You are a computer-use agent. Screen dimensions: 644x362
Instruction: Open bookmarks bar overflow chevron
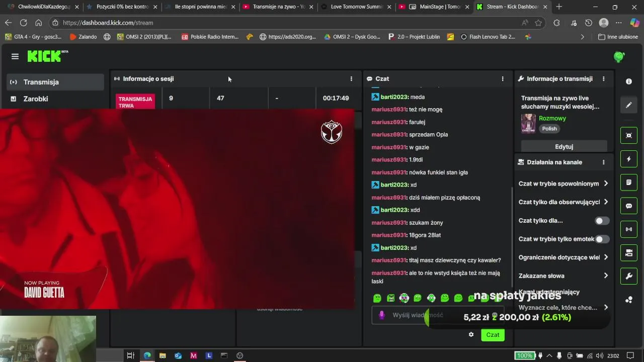coord(583,37)
